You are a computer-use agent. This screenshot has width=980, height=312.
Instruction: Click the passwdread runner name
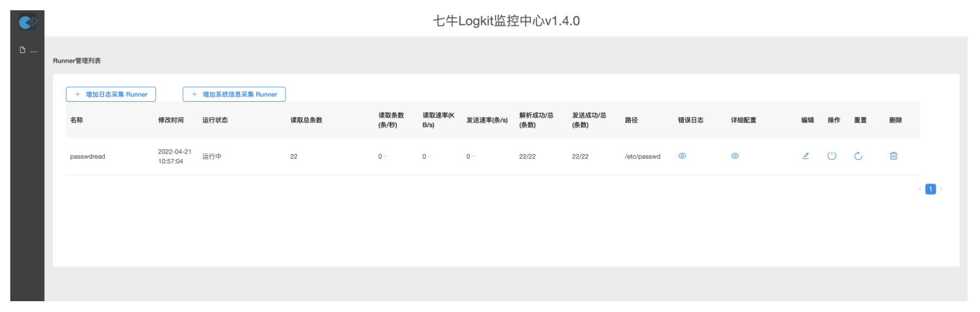tap(88, 157)
